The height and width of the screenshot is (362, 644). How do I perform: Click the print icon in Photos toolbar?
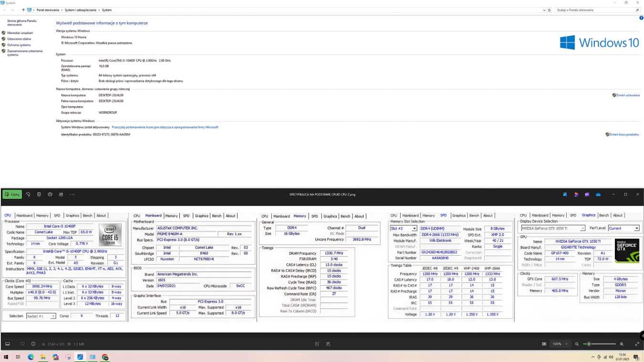pos(50,195)
